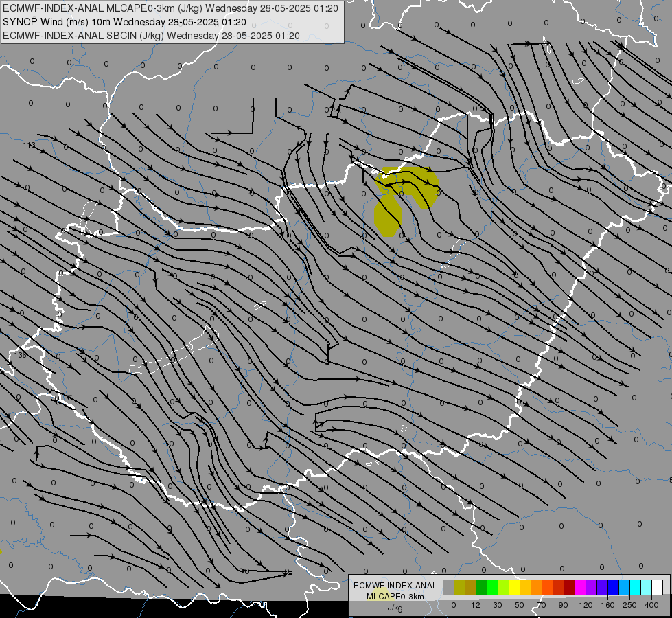Select the legend scale value 120
The width and height of the screenshot is (672, 618).
tap(586, 605)
